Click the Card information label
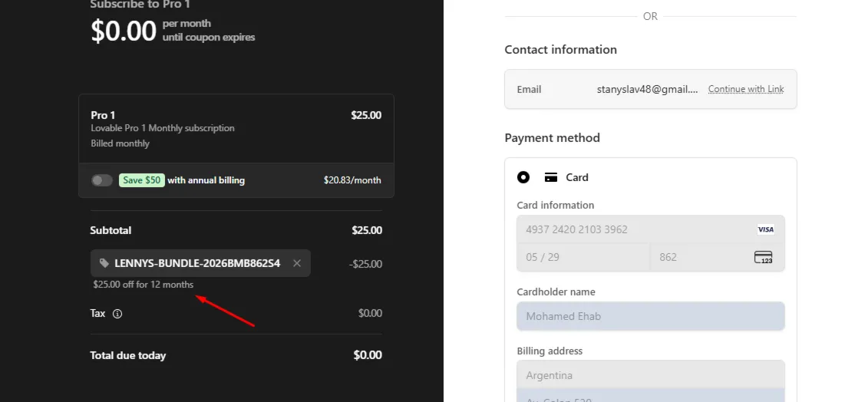 click(555, 205)
